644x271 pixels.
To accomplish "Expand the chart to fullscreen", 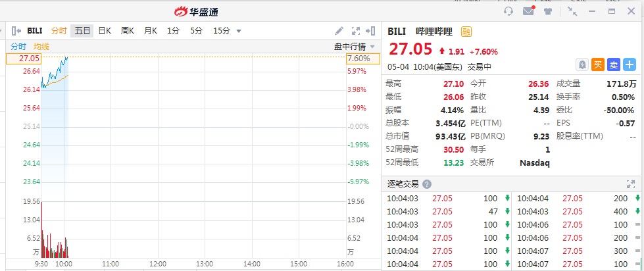I will [356, 30].
